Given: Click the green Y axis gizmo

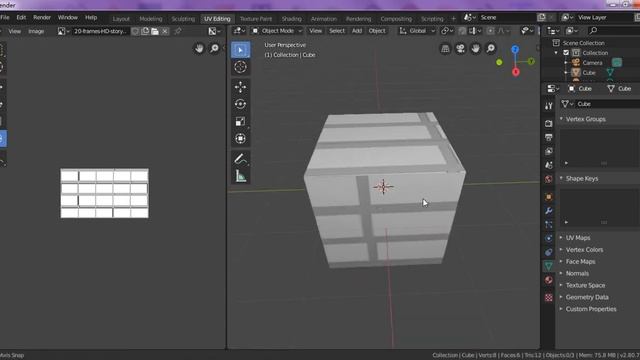Looking at the screenshot, I should [x=531, y=61].
